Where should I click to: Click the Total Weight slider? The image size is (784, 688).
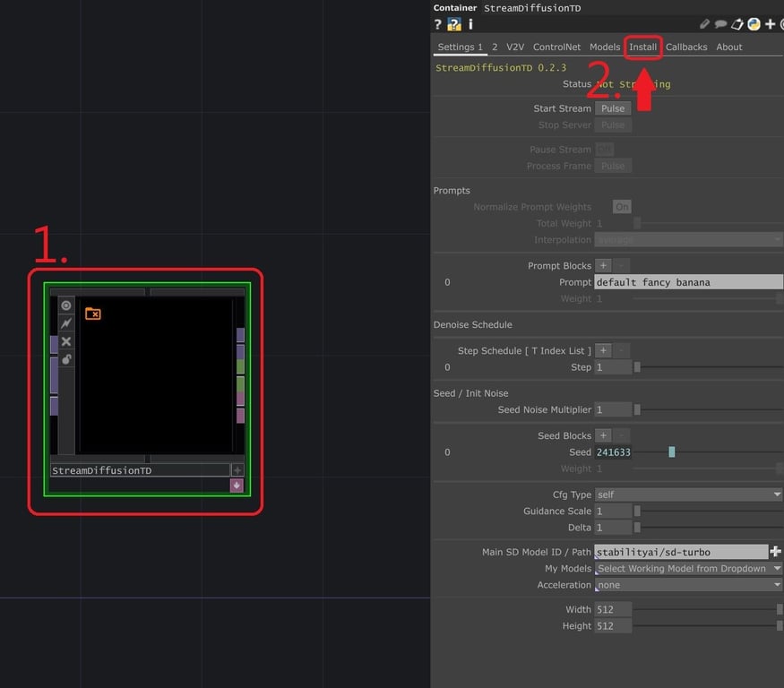point(708,223)
